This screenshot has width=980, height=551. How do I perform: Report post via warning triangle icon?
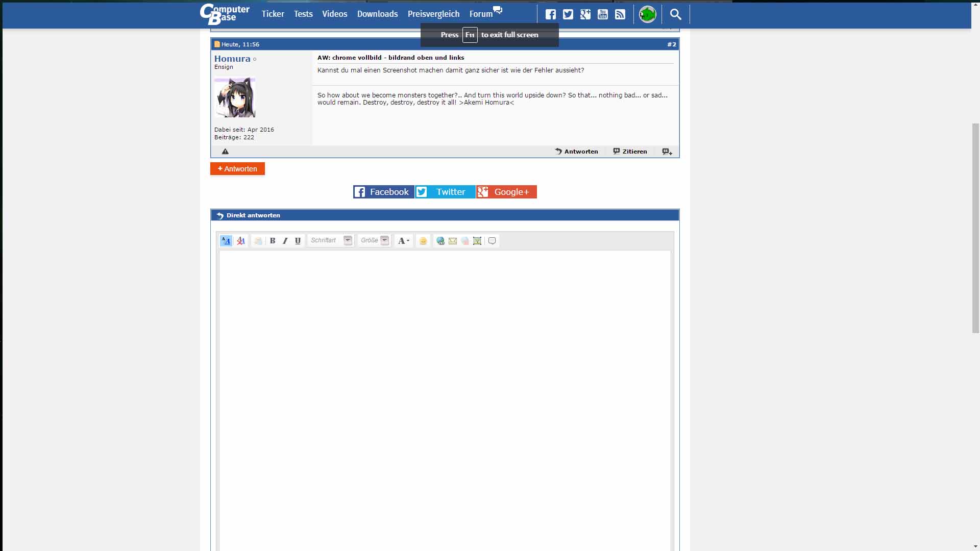click(225, 152)
